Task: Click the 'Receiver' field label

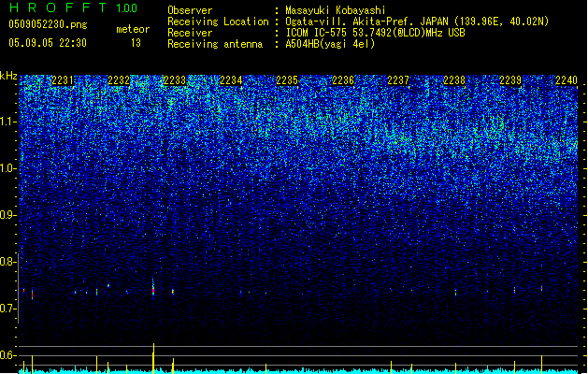Action: [x=190, y=33]
